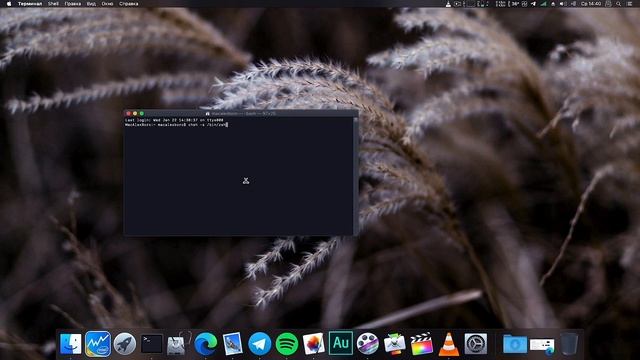Screen dimensions: 640x360
Task: Launch Microsoft Edge from the Dock
Action: coord(205,344)
